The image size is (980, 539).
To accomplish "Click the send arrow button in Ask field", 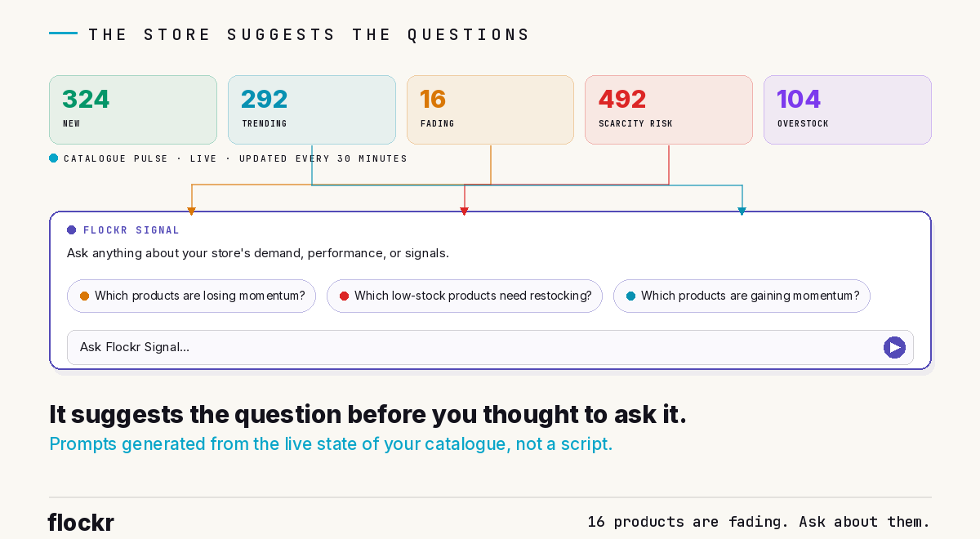I will point(894,347).
